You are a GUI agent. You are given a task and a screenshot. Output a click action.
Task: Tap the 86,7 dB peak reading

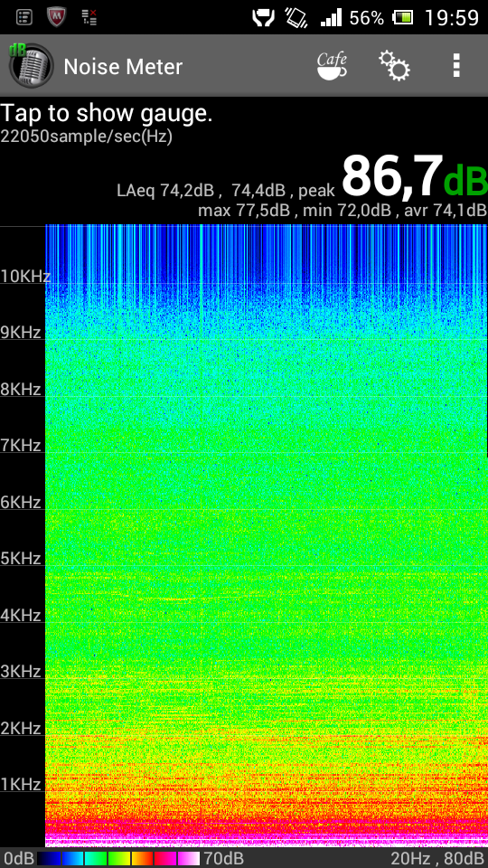pos(414,177)
